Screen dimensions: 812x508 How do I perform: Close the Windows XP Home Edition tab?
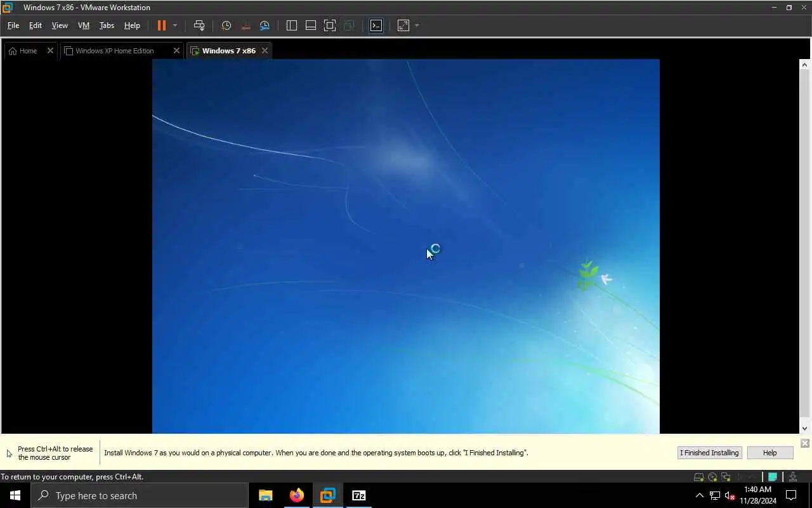(x=176, y=51)
